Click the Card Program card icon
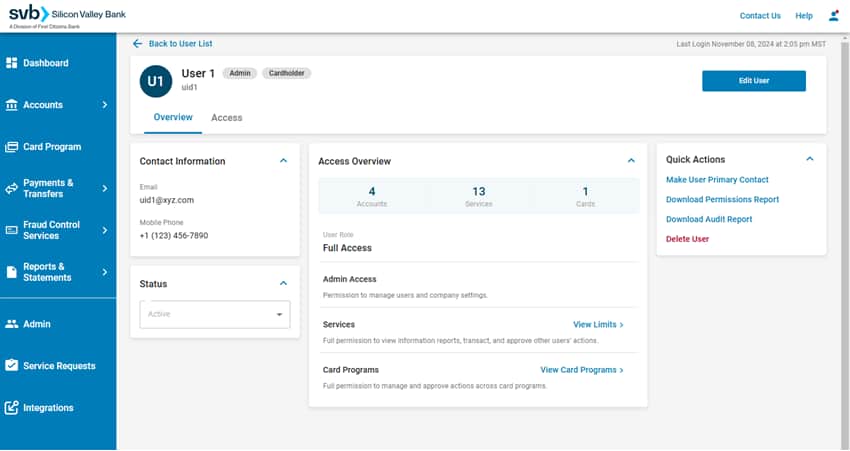850x451 pixels. (11, 147)
